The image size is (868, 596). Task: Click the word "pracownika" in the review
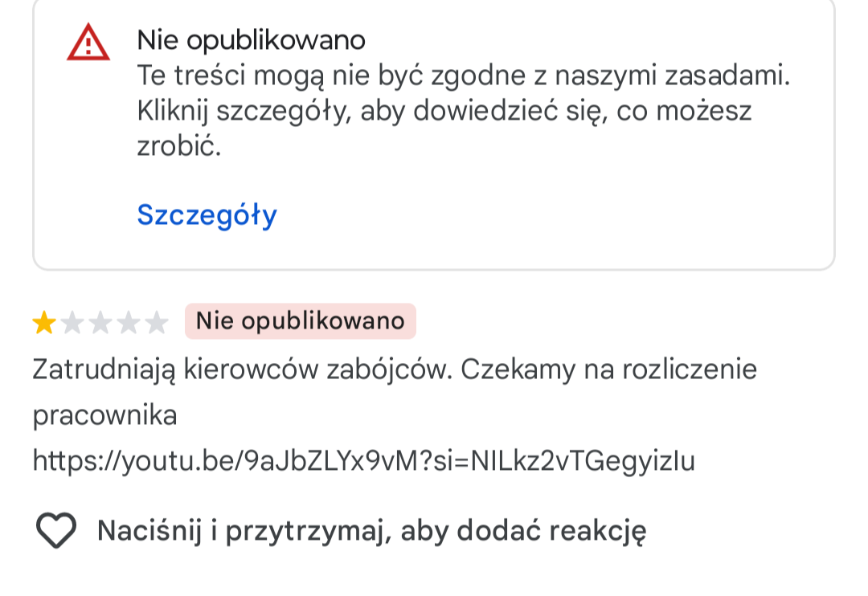104,415
